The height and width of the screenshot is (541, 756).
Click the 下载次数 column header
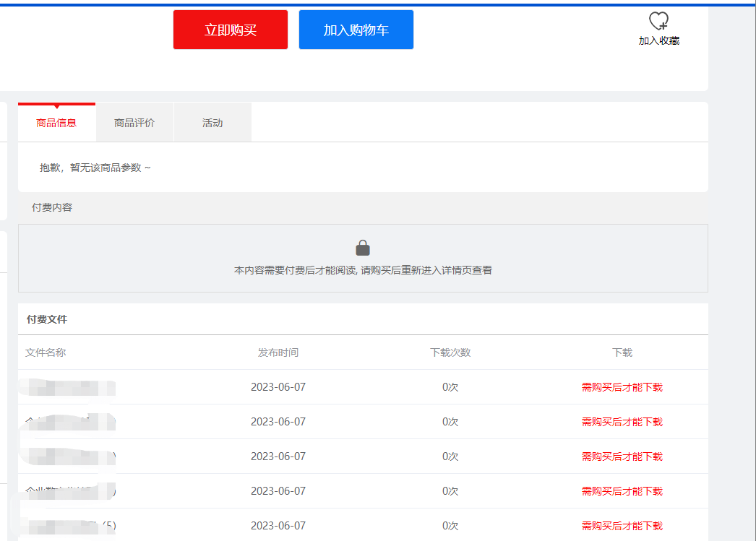coord(450,352)
